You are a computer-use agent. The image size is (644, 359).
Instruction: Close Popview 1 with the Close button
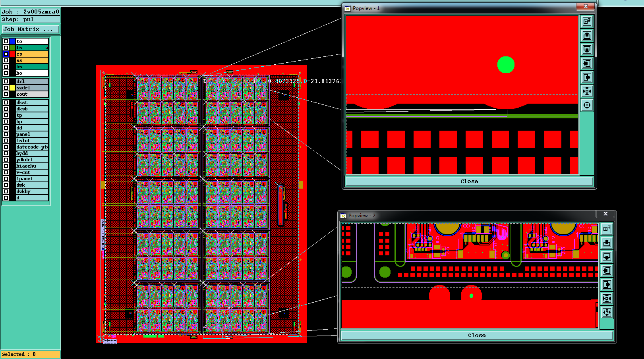coord(469,181)
